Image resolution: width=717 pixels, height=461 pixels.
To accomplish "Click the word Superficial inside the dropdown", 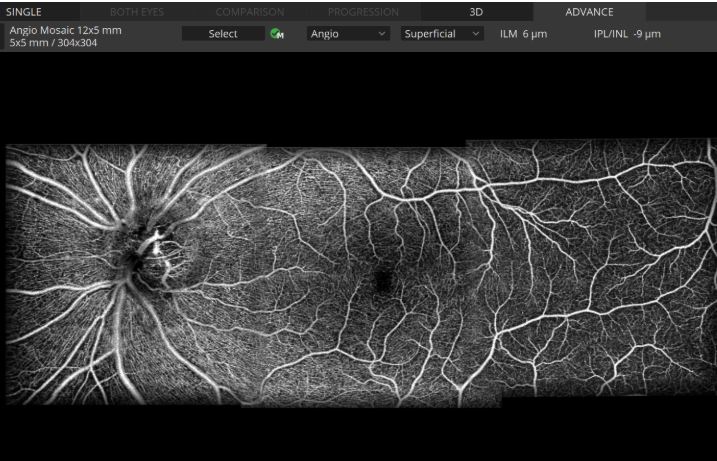I will click(x=430, y=34).
